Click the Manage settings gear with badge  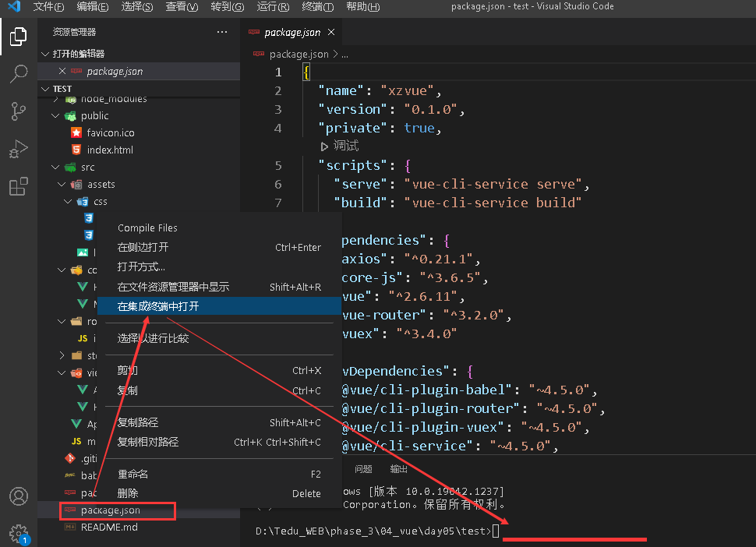pyautogui.click(x=19, y=534)
